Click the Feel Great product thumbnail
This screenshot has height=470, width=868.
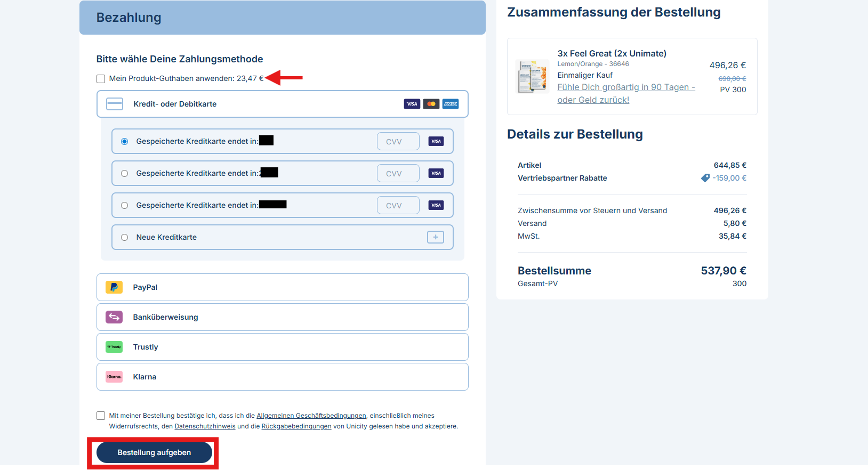[533, 76]
